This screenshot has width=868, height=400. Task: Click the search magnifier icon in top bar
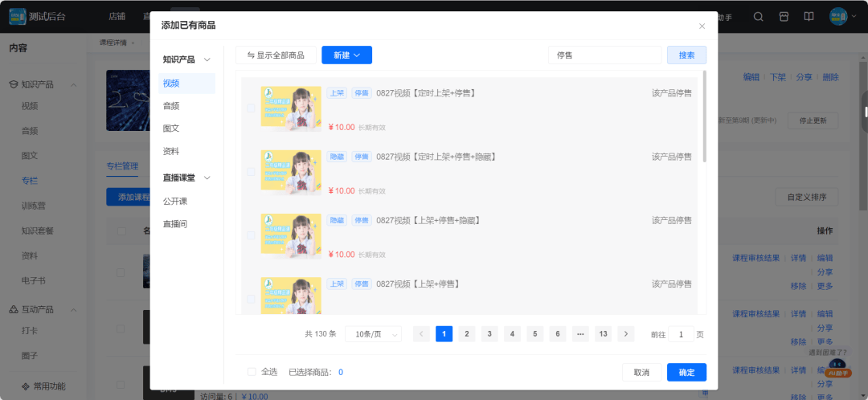click(758, 17)
